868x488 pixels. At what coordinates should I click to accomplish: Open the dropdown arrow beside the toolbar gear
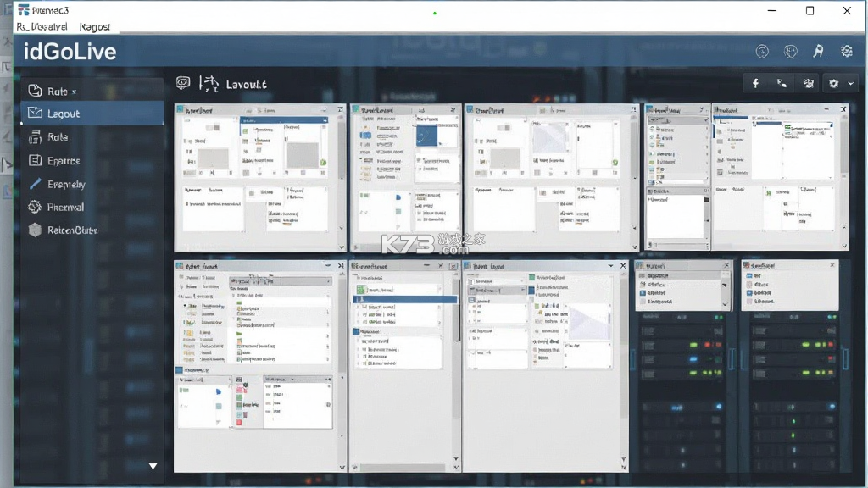pyautogui.click(x=851, y=84)
